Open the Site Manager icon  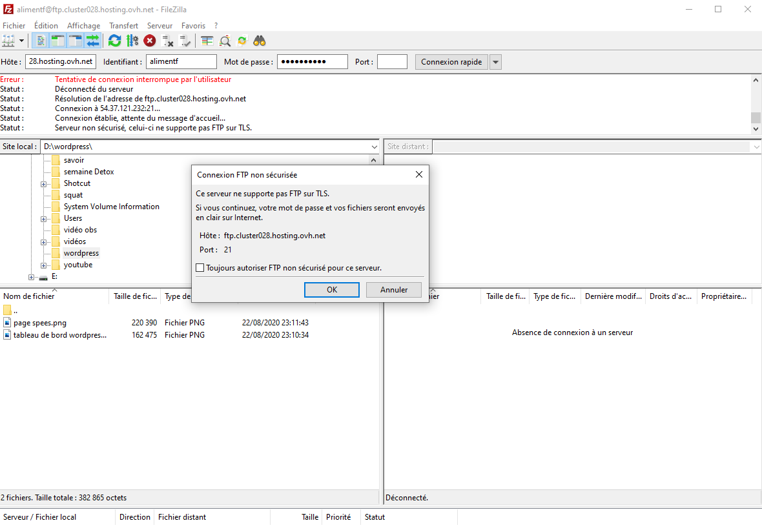[x=8, y=41]
